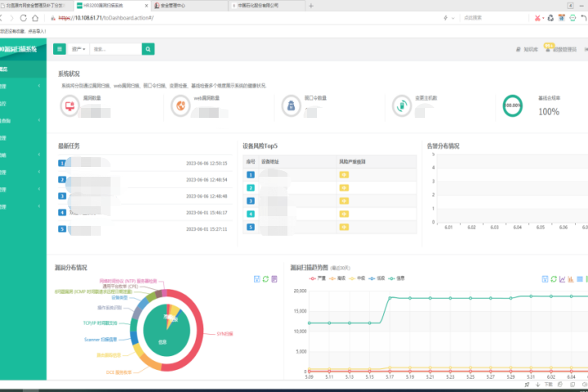Click the web漏洞数量 globe icon

click(179, 105)
